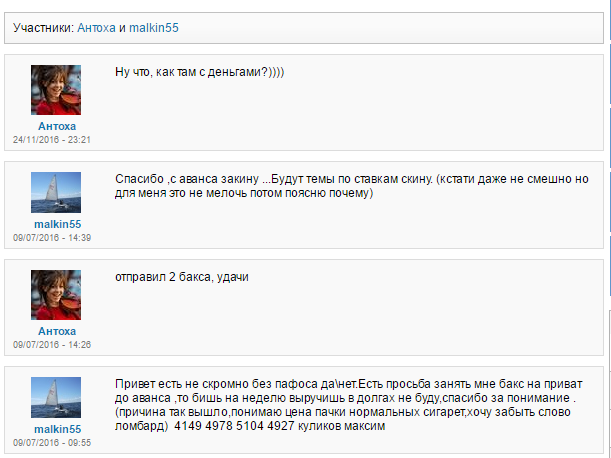
Task: Open Антоха profile link in participants header
Action: pos(96,28)
